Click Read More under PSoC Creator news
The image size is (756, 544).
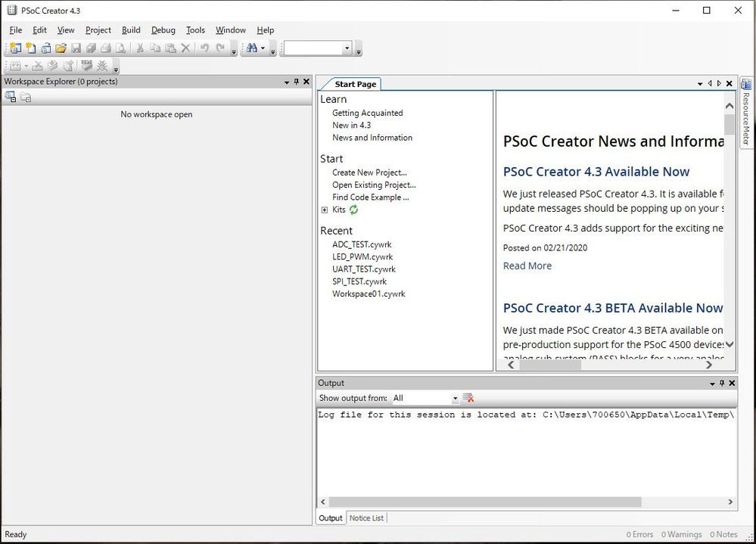point(527,266)
